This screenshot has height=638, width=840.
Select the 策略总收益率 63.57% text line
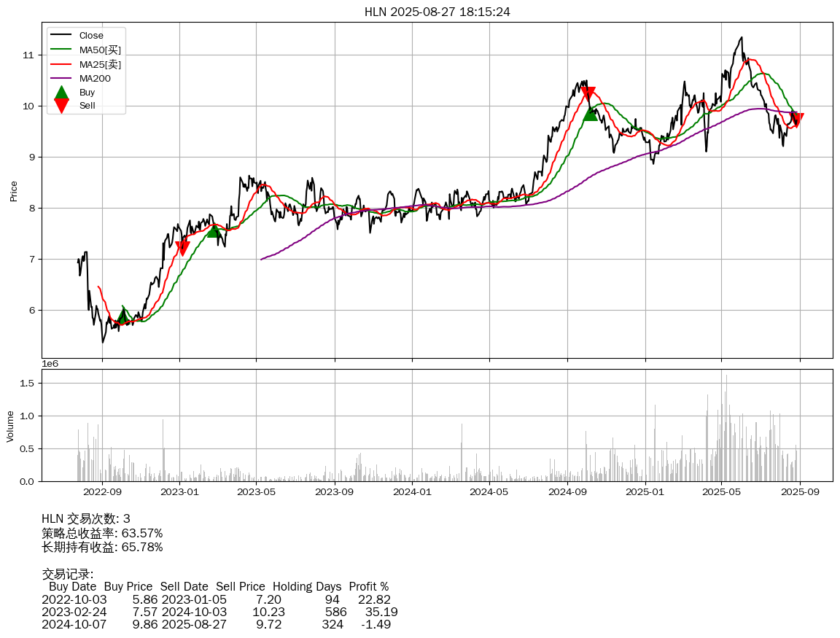102,533
